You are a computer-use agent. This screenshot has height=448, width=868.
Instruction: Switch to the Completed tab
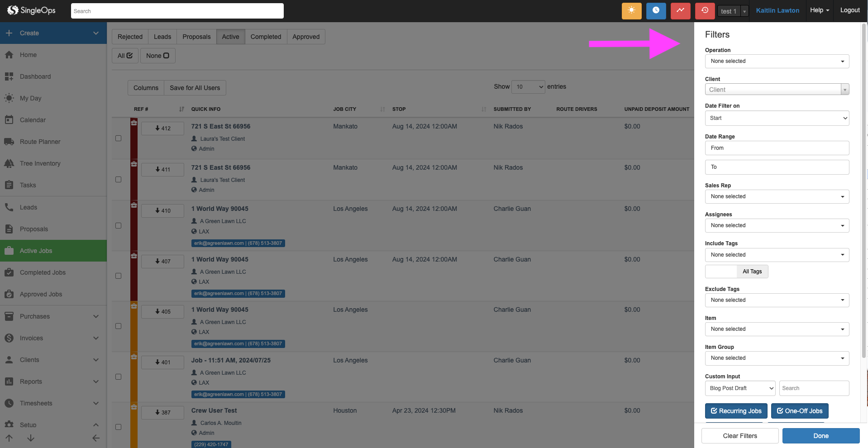[266, 37]
